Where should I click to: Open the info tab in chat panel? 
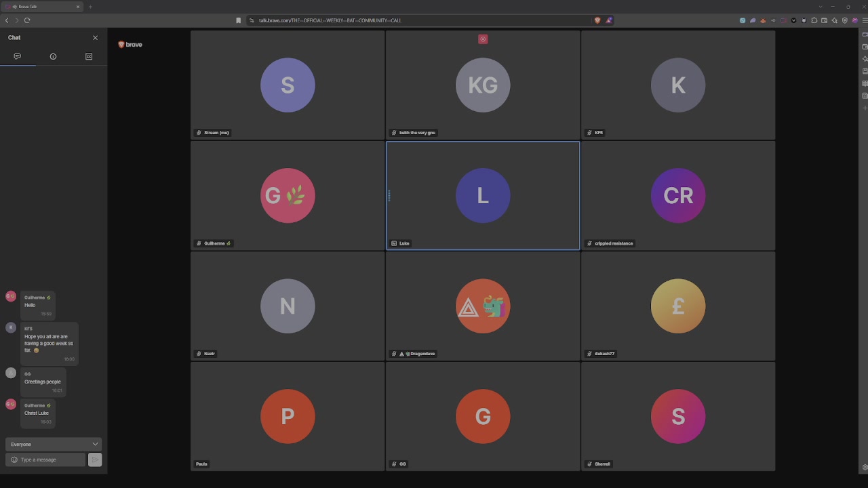[53, 56]
